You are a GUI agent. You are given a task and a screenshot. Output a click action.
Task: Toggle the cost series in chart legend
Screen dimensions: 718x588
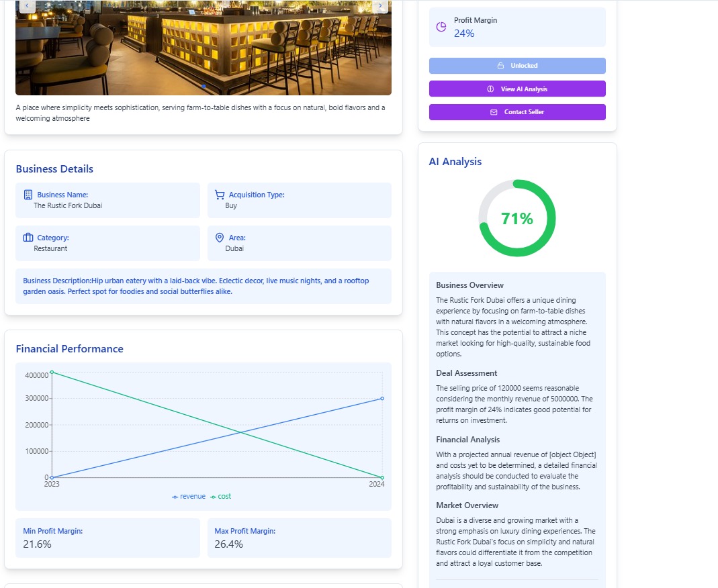coord(221,497)
